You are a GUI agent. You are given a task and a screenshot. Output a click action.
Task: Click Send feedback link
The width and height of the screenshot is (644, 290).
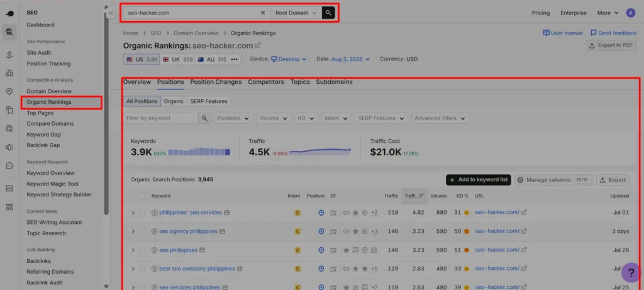pos(614,33)
